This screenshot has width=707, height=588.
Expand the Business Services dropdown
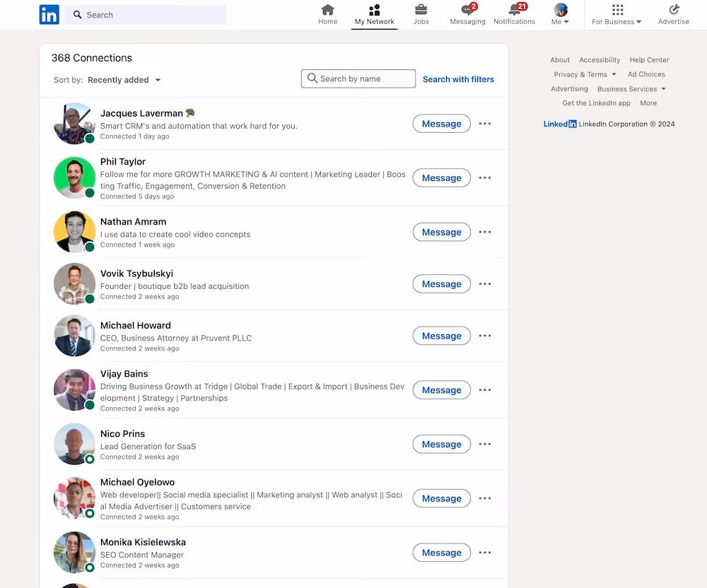[x=631, y=89]
